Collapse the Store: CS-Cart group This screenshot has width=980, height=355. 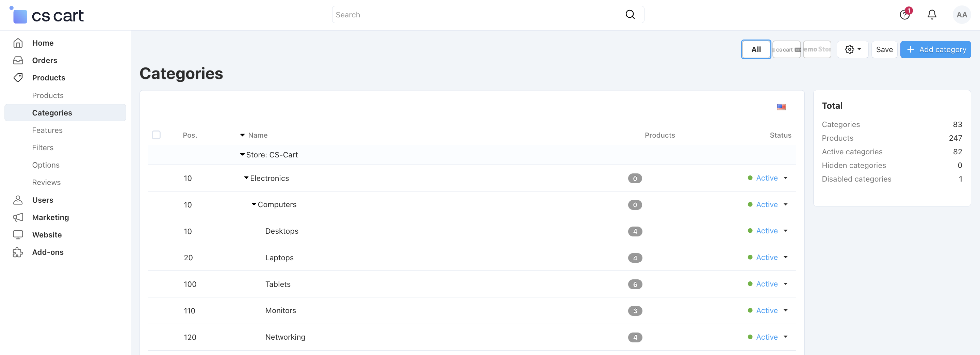242,154
